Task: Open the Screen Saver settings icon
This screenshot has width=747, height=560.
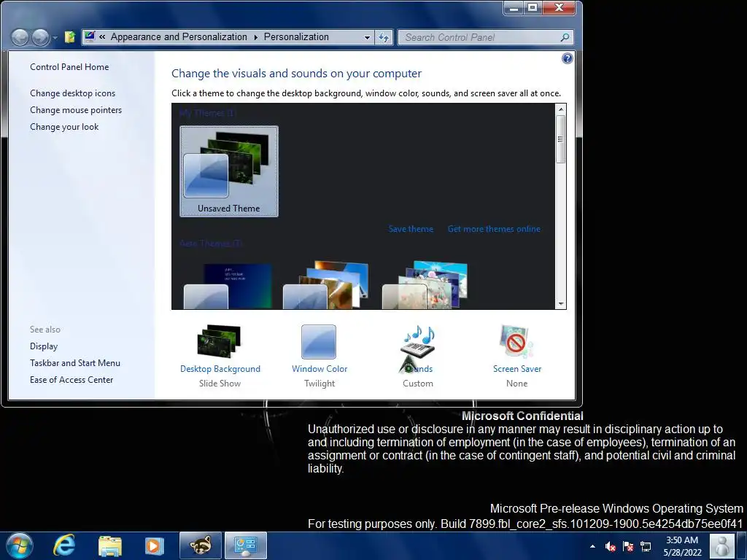Action: [516, 341]
